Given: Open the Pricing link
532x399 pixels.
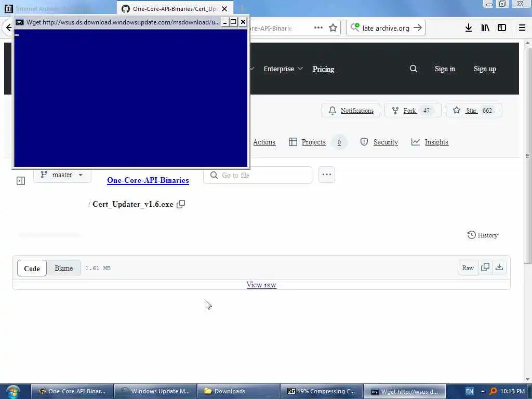Looking at the screenshot, I should [x=323, y=69].
